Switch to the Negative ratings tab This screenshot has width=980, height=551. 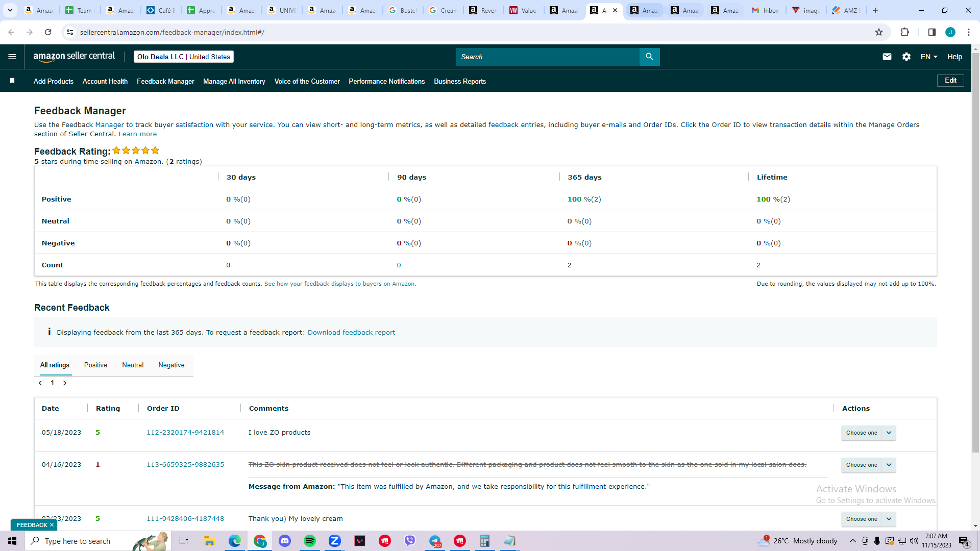(171, 365)
